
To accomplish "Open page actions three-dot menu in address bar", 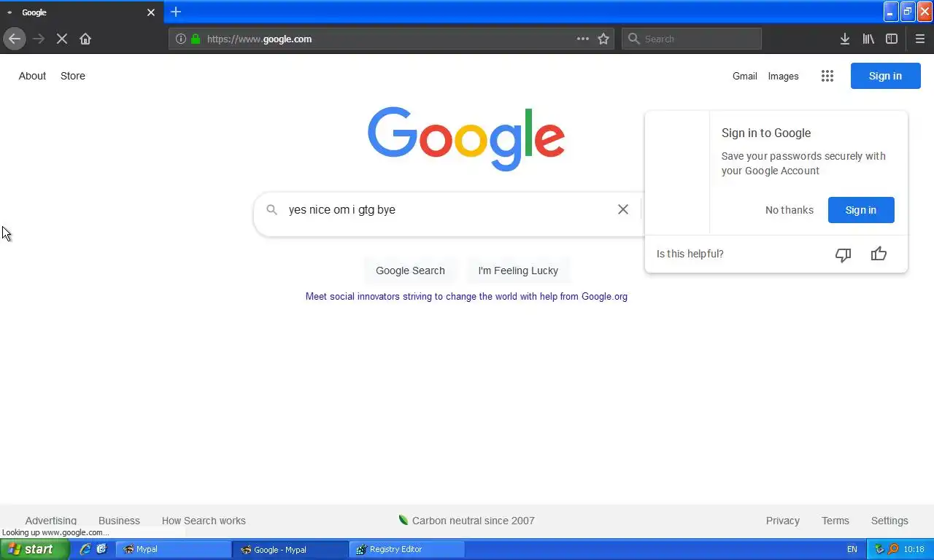I will point(583,39).
